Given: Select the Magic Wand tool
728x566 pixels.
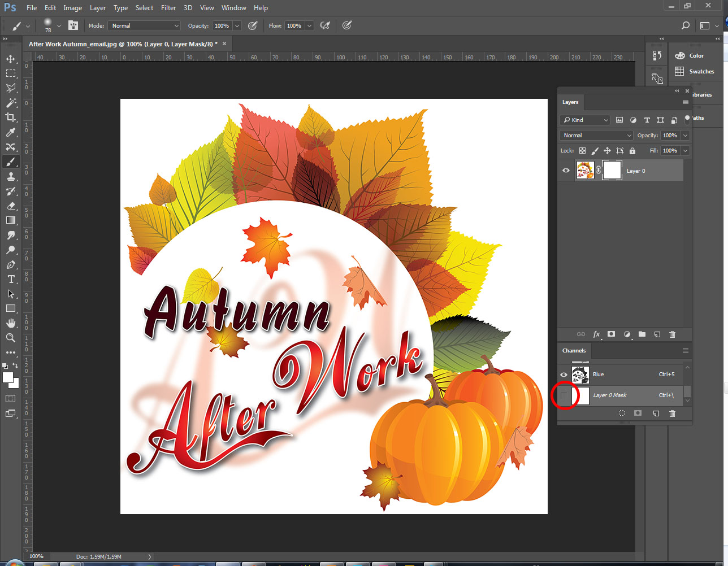Looking at the screenshot, I should [x=11, y=103].
